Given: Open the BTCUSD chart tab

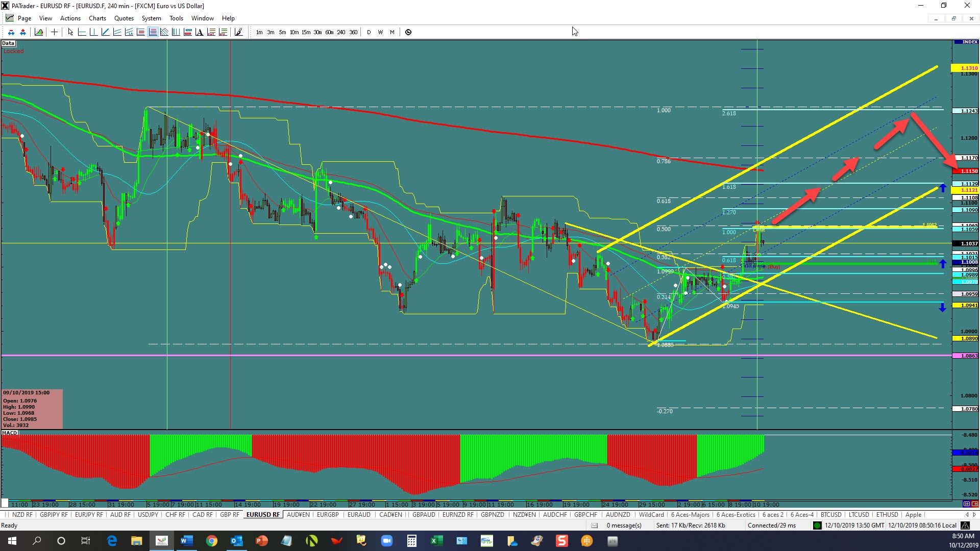Looking at the screenshot, I should (831, 515).
